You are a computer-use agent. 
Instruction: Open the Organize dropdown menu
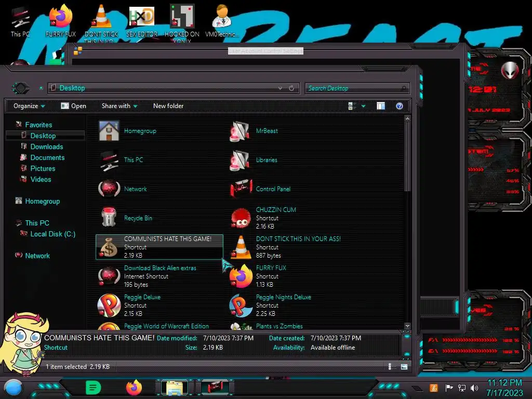pyautogui.click(x=29, y=106)
